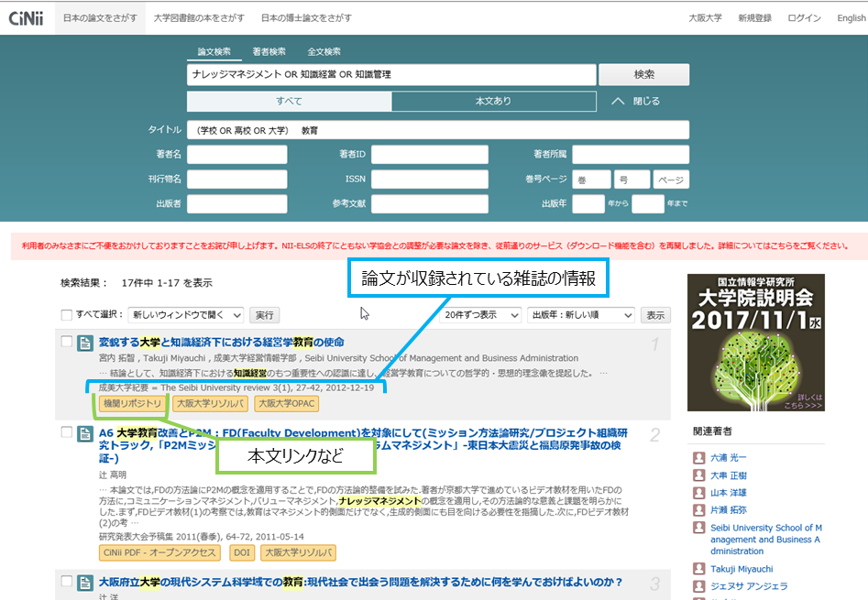The width and height of the screenshot is (868, 600).
Task: Open 大学院説明会 2017/11/1 banner
Action: point(755,343)
